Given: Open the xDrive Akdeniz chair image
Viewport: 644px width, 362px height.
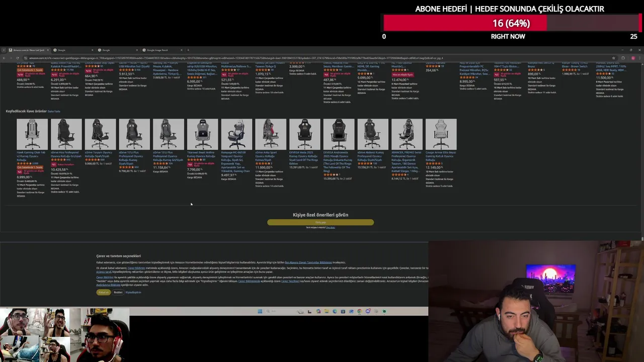Looking at the screenshot, I should 373,134.
